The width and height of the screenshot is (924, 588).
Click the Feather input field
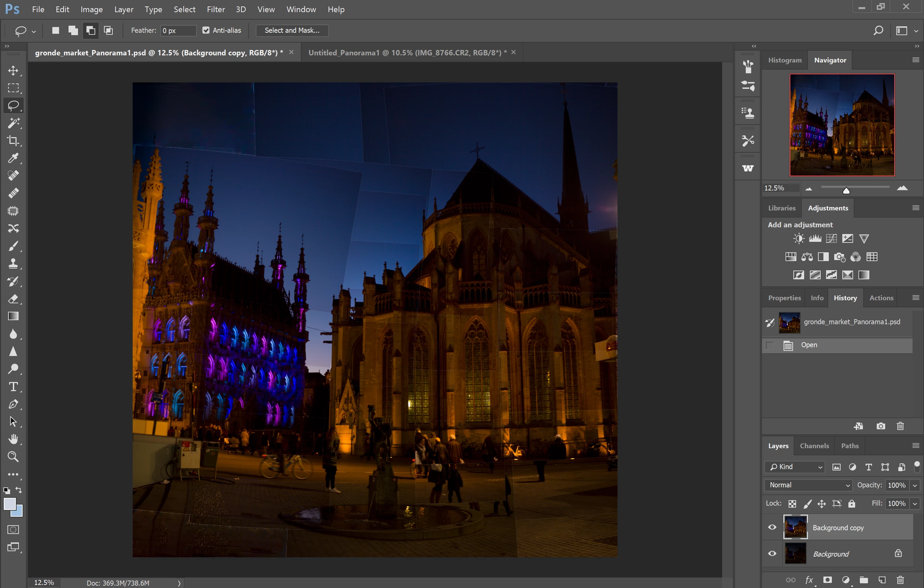pos(178,30)
